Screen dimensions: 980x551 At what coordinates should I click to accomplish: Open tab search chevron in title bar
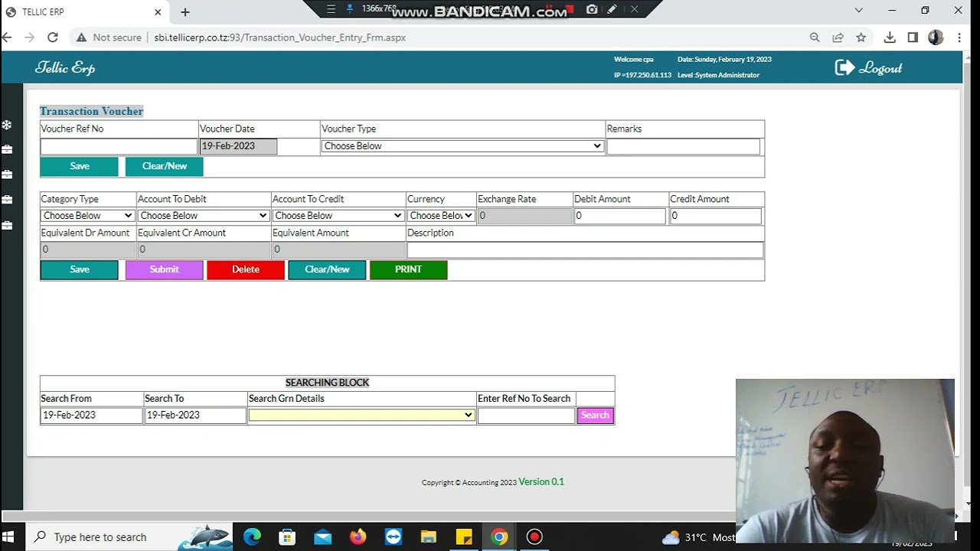[x=859, y=11]
